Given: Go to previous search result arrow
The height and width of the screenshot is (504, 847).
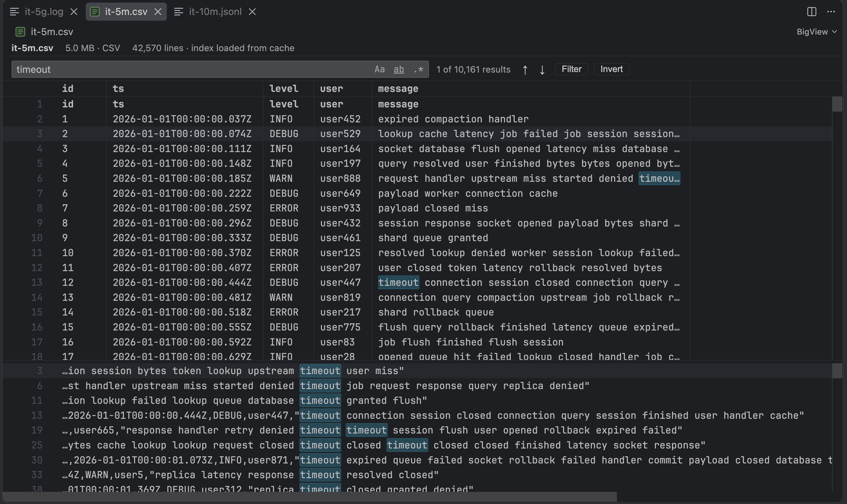Looking at the screenshot, I should pyautogui.click(x=525, y=70).
